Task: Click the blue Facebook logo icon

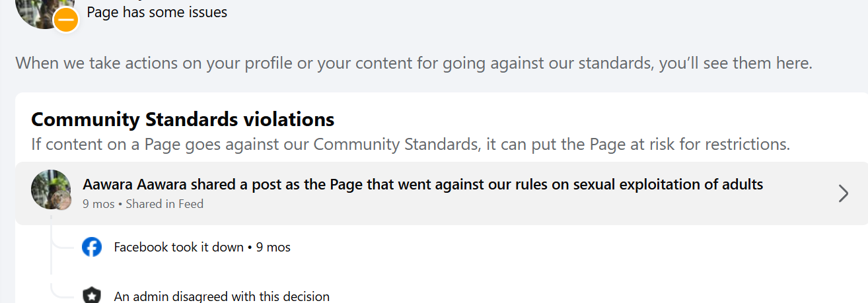Action: [92, 248]
